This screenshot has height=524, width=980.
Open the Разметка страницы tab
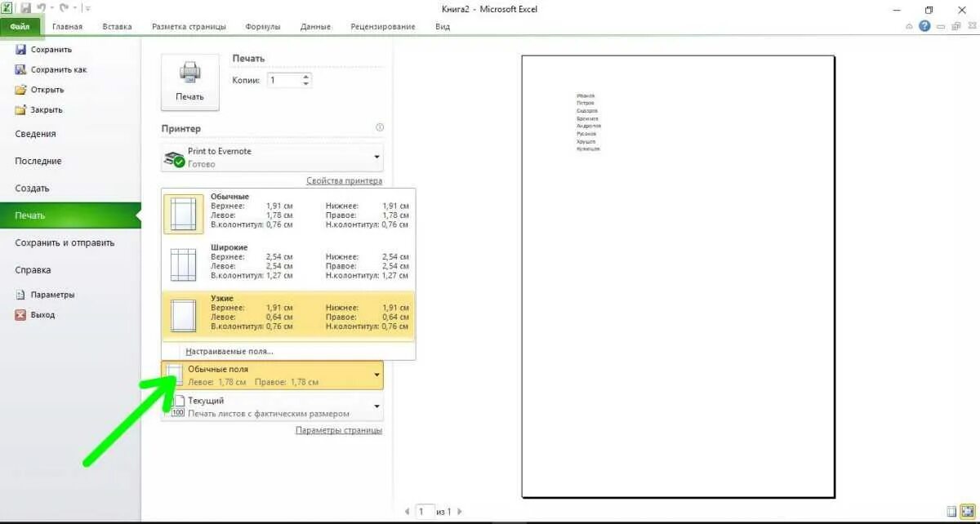pos(189,26)
